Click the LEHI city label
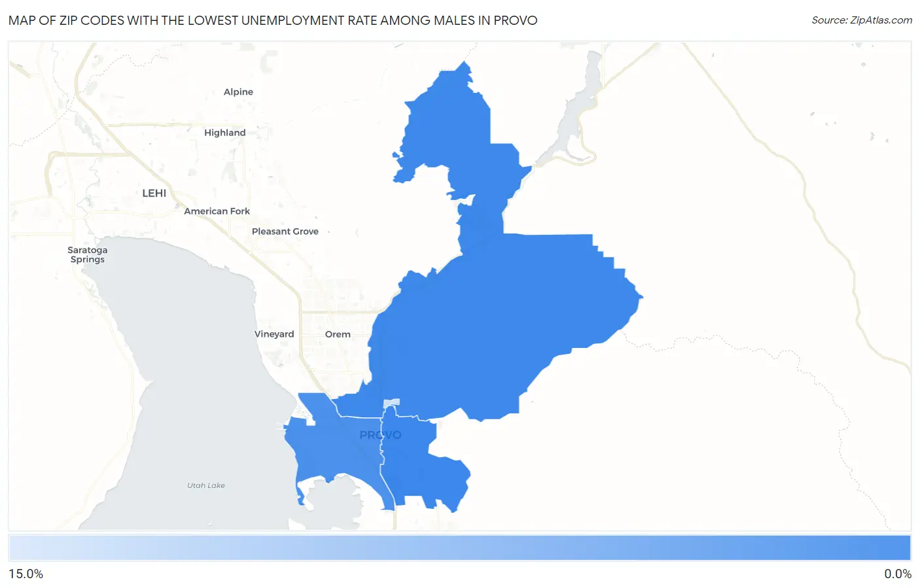Viewport: 920px width, 588px height. [x=154, y=193]
